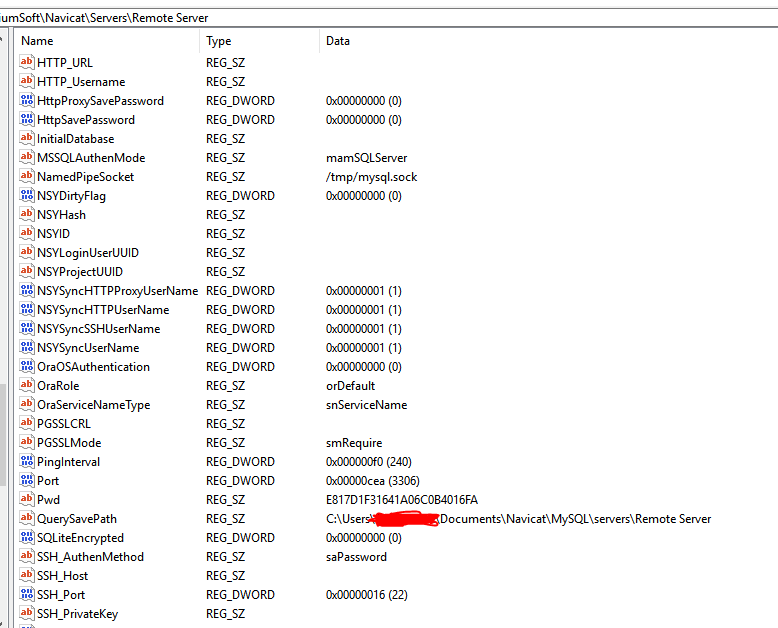Select the QuerySavePath value name
The width and height of the screenshot is (778, 628).
(x=77, y=519)
